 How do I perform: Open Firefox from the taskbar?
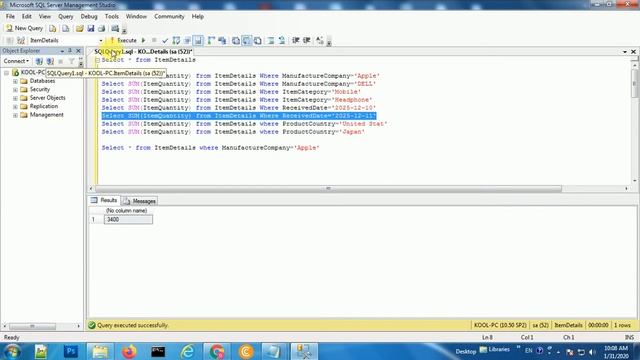pos(129,351)
